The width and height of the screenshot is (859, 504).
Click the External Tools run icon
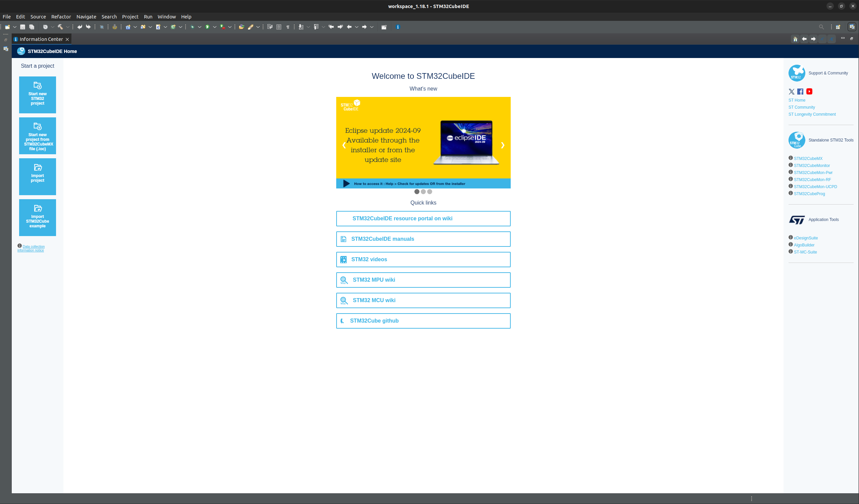pyautogui.click(x=222, y=27)
